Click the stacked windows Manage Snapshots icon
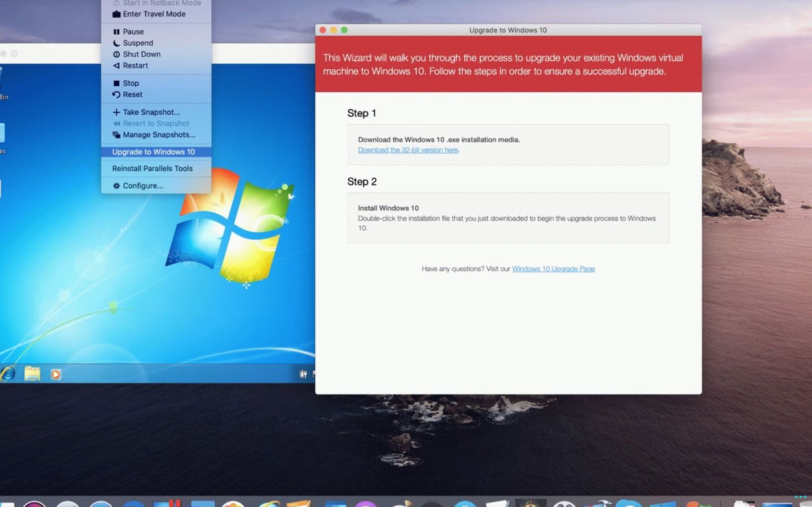812x507 pixels. coord(116,135)
